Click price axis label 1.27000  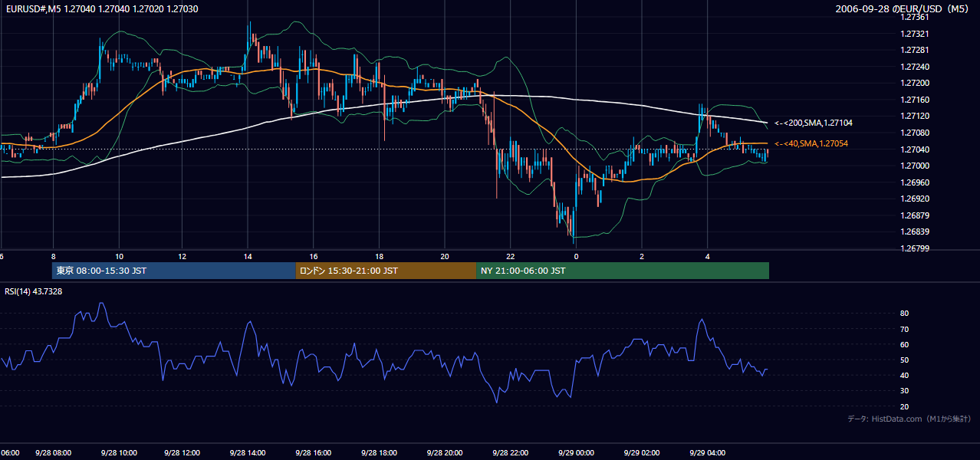pyautogui.click(x=915, y=166)
